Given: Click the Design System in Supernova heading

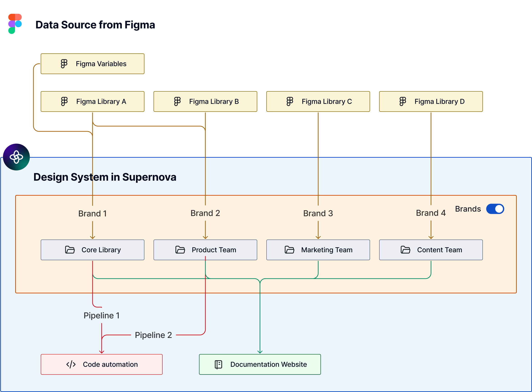Looking at the screenshot, I should point(105,177).
